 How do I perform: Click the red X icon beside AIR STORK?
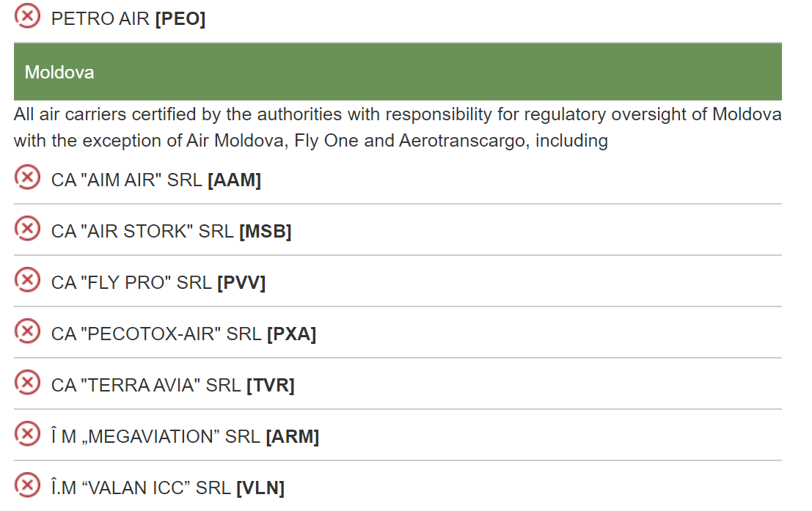(x=28, y=229)
